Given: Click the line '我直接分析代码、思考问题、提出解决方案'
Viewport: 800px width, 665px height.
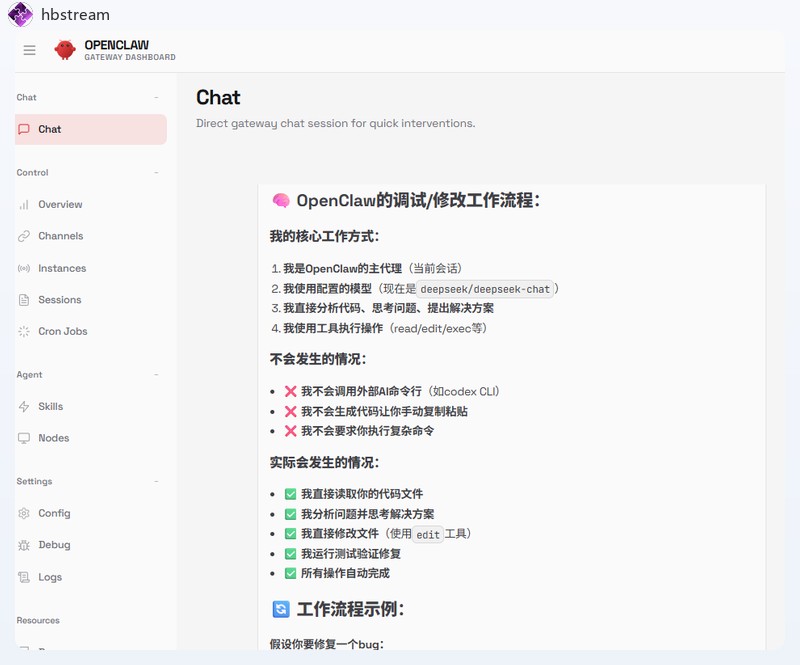Looking at the screenshot, I should 388,308.
